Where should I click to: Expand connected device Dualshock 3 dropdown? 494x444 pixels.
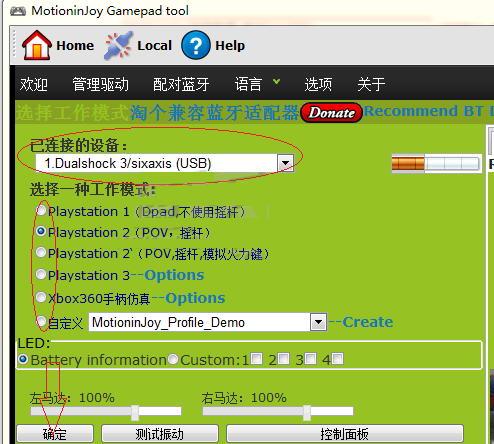pyautogui.click(x=286, y=163)
